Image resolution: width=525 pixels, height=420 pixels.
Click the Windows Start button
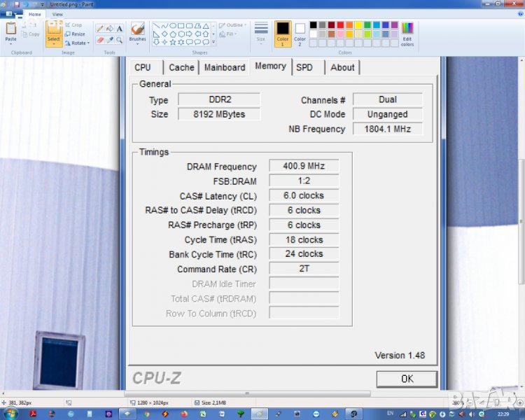pyautogui.click(x=10, y=413)
